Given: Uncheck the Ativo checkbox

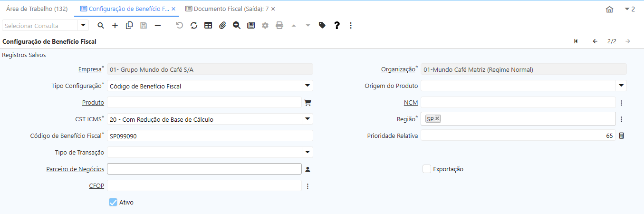Looking at the screenshot, I should click(x=113, y=202).
